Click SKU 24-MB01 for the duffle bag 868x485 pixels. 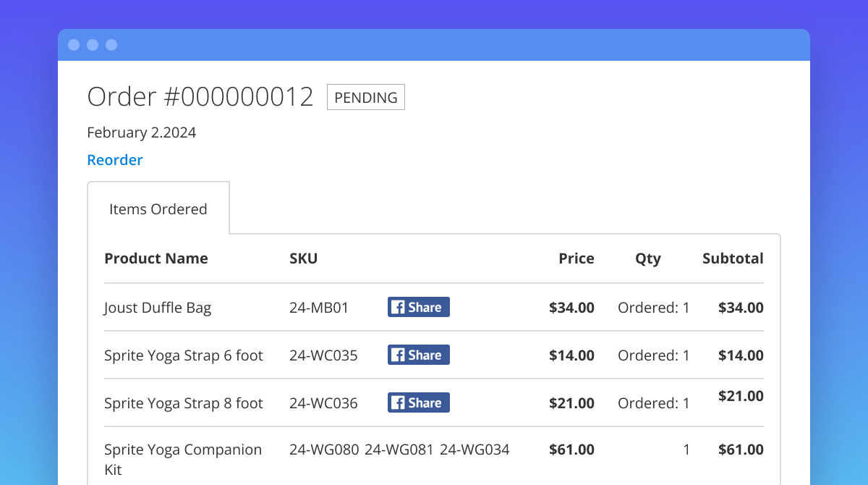(319, 308)
